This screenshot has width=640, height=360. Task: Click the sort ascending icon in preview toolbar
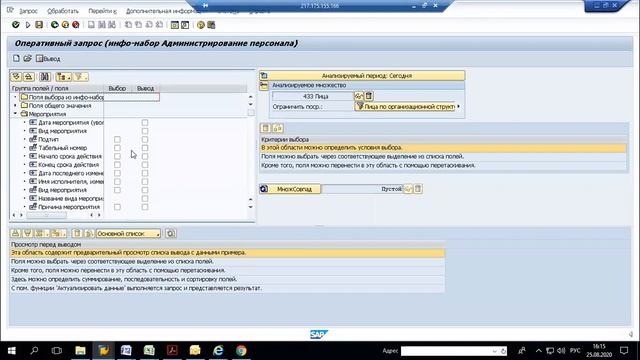click(x=15, y=233)
